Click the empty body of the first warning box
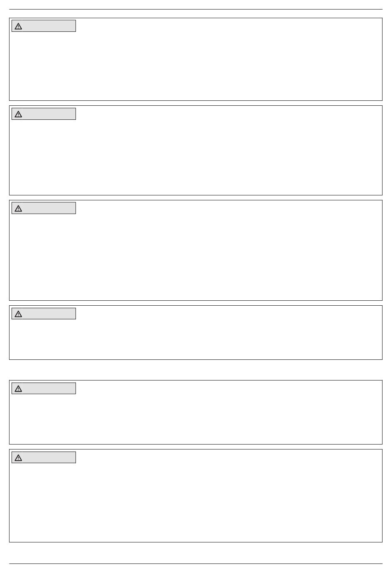Image resolution: width=392 pixels, height=573 pixels. pyautogui.click(x=196, y=65)
